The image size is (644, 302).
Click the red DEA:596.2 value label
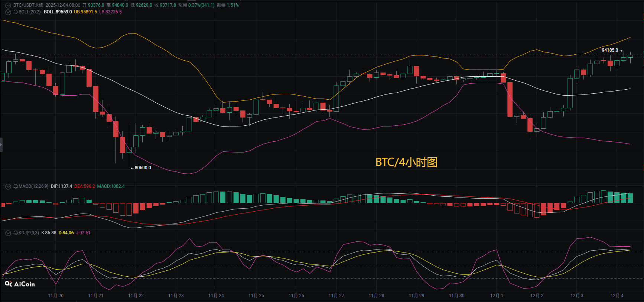[84, 186]
